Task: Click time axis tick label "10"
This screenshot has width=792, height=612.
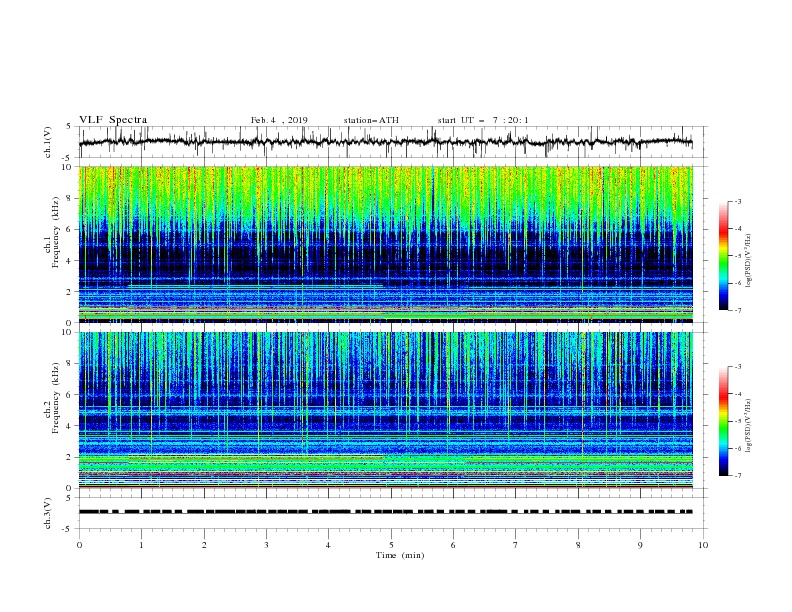Action: (703, 545)
